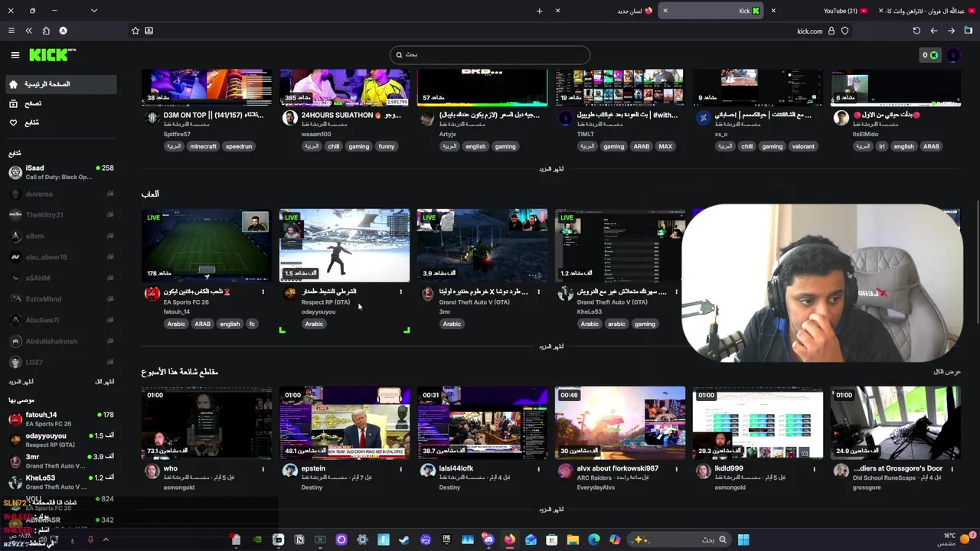The image size is (980, 551).
Task: Go forward using browser forward arrow
Action: tap(951, 31)
